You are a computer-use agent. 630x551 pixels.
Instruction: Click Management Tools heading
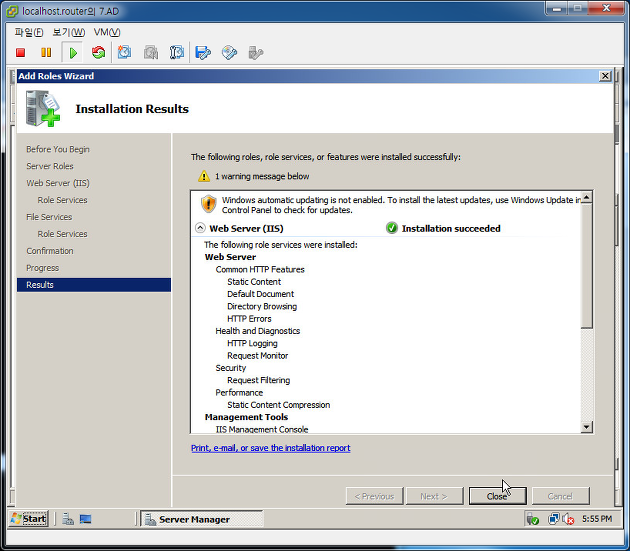(x=246, y=417)
